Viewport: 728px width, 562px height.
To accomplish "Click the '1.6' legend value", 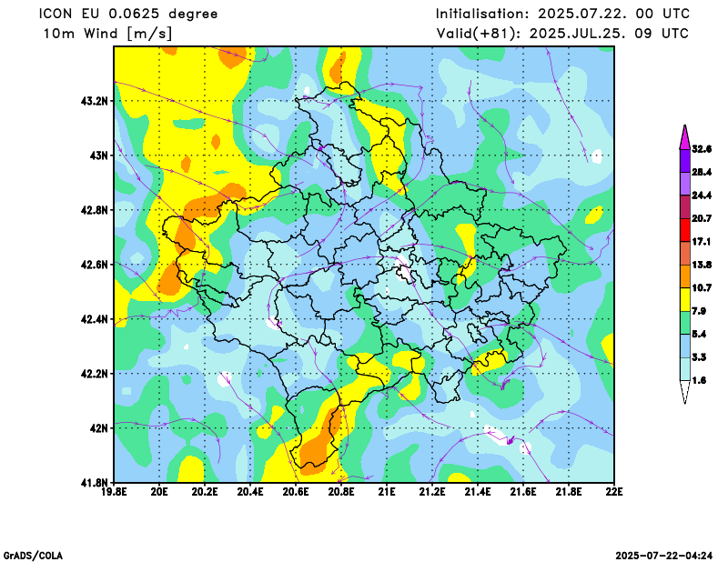I will tap(699, 380).
